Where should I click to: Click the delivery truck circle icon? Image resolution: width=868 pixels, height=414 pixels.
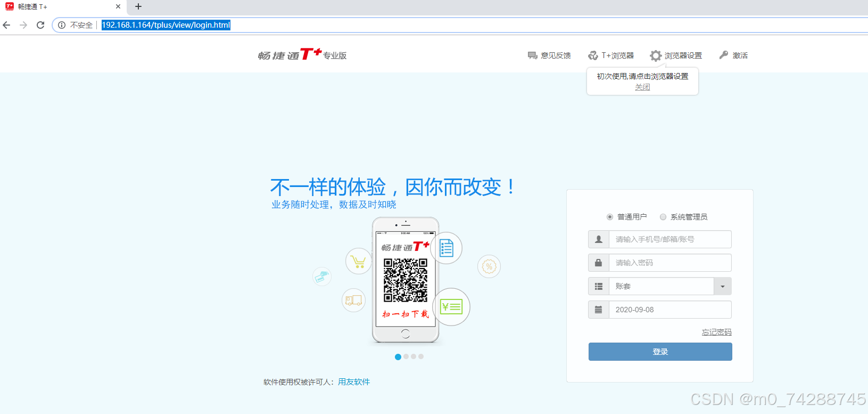353,301
